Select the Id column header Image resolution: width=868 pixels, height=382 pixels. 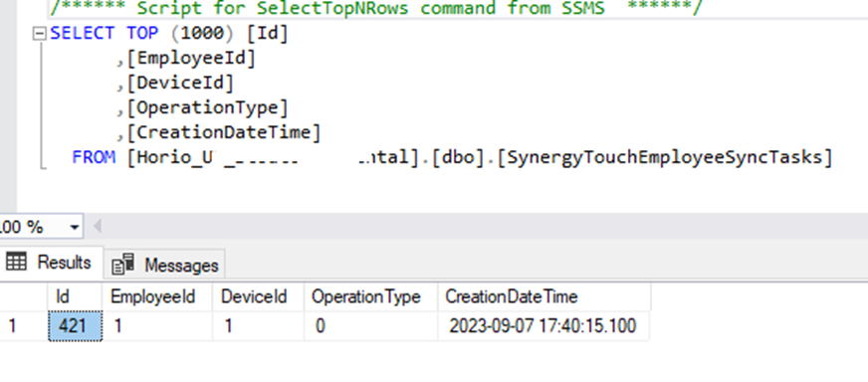[75, 297]
